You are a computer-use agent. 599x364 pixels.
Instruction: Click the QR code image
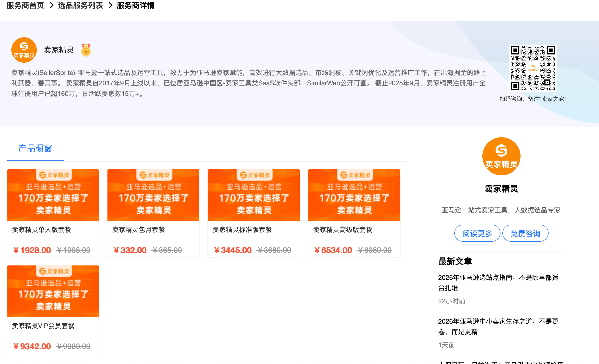coord(533,68)
